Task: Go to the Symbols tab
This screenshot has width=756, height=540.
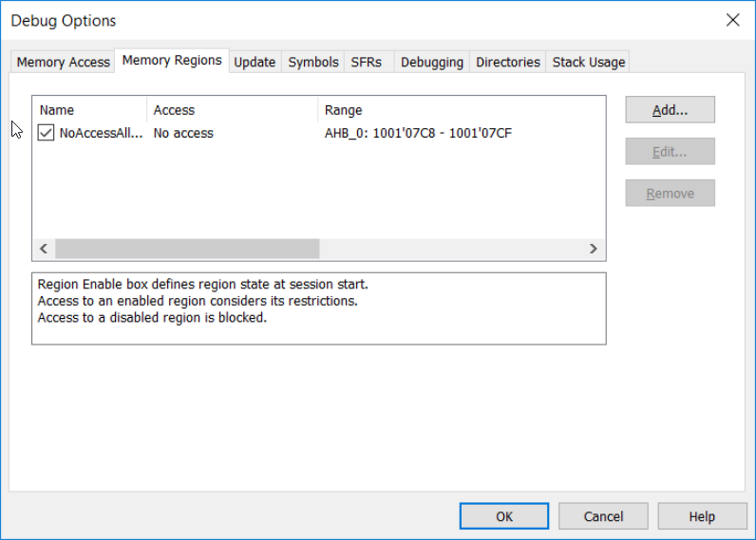Action: [x=313, y=62]
